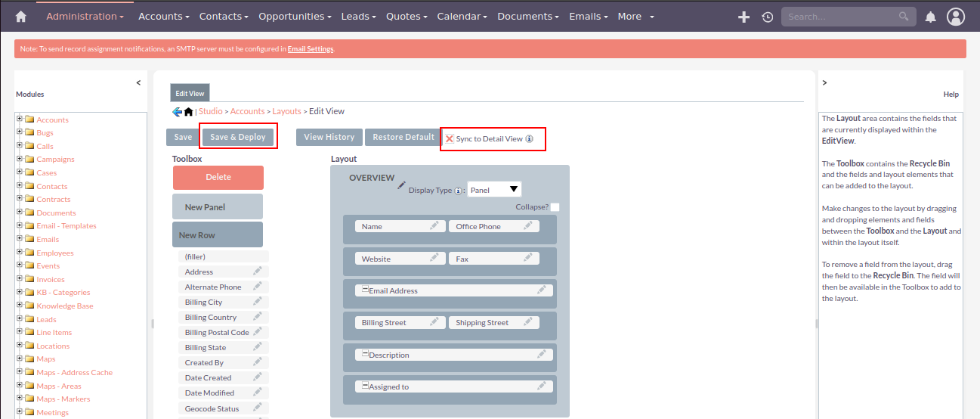This screenshot has height=419, width=980.
Task: Open the Email Settings link
Action: coord(311,49)
